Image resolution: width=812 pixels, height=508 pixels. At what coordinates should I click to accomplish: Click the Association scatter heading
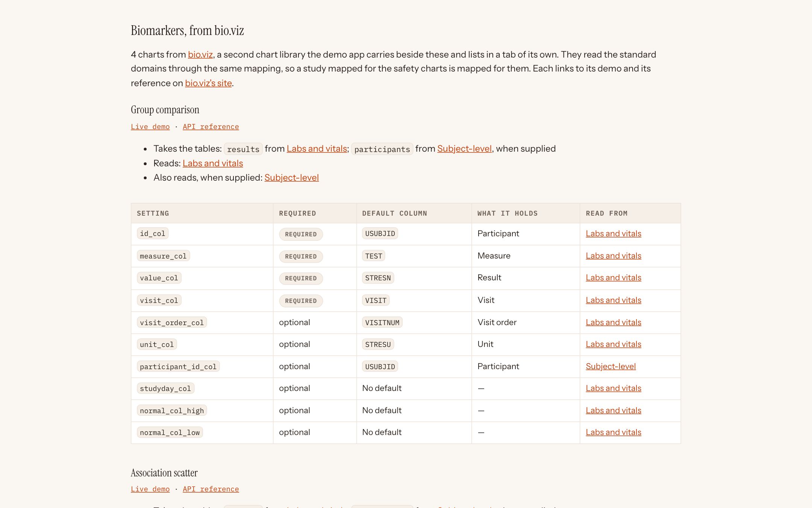[164, 473]
